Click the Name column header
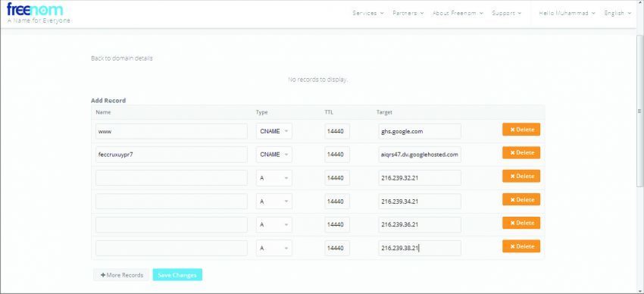The image size is (644, 294). coord(103,112)
